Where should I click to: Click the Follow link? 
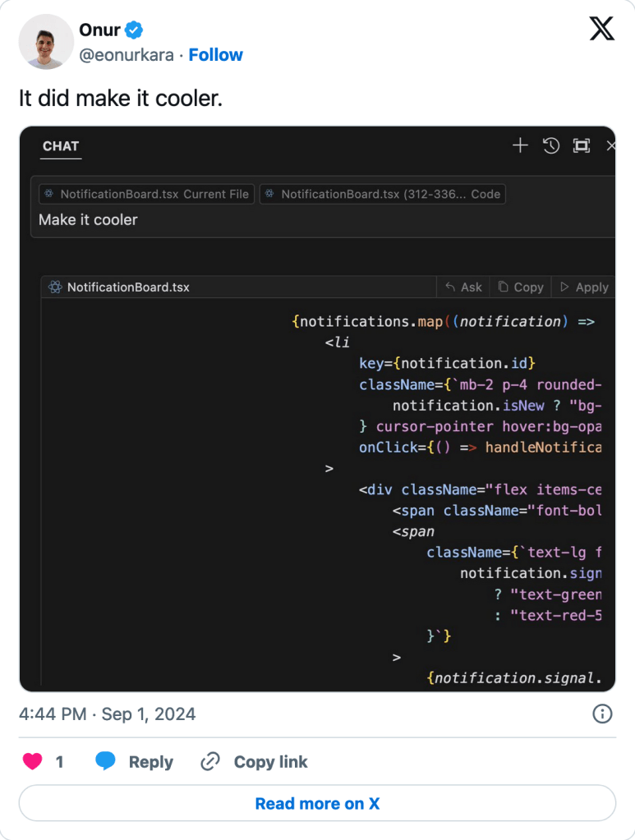click(216, 55)
